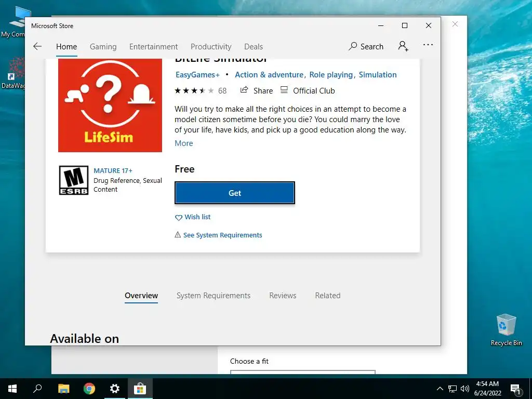Browse the Action & adventure category
Screen dimensions: 532x399
[269, 75]
